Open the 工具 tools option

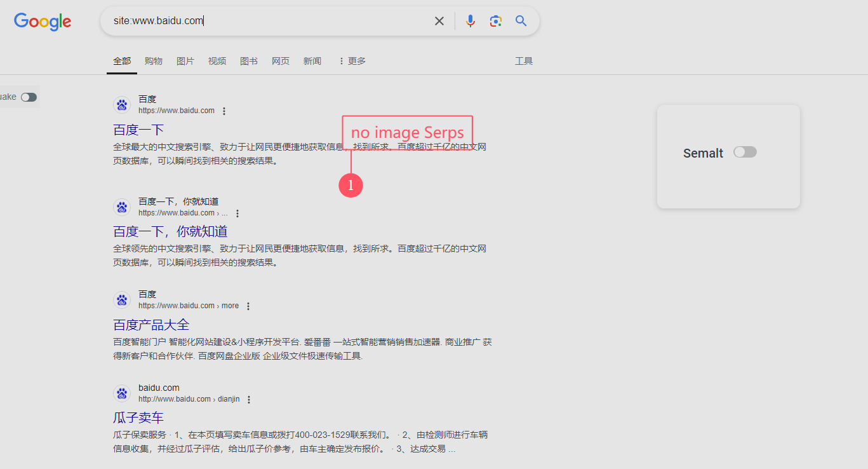click(x=524, y=61)
